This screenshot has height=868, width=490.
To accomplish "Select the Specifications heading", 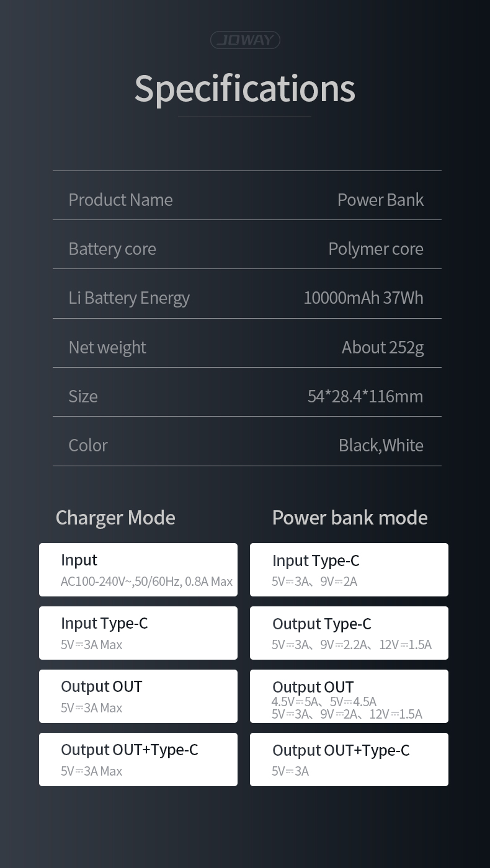I will pyautogui.click(x=245, y=88).
